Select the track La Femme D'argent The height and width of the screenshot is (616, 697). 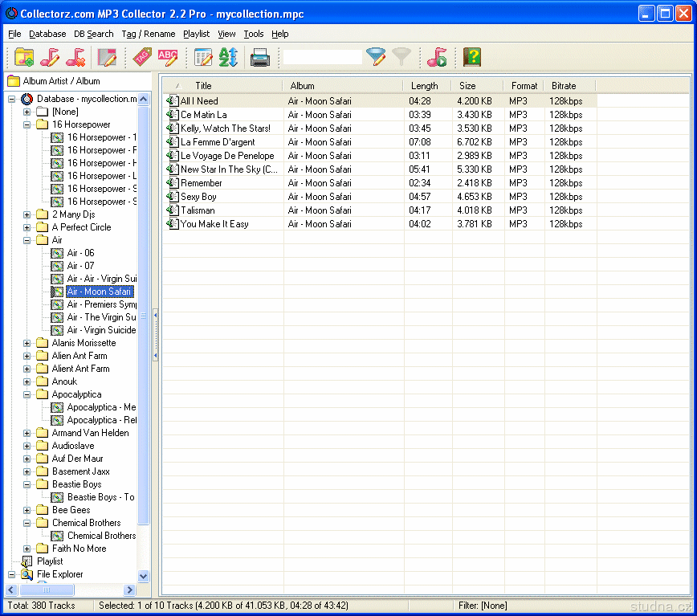218,142
